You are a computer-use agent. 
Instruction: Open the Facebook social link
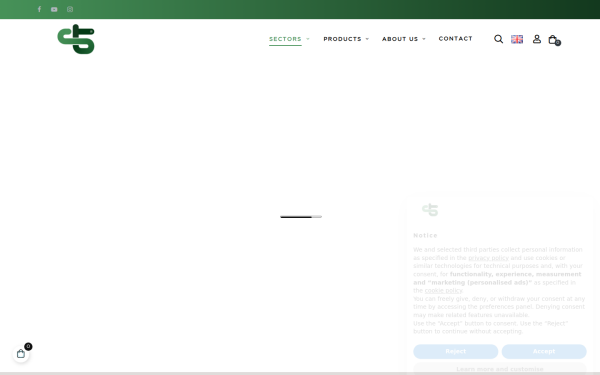point(39,9)
